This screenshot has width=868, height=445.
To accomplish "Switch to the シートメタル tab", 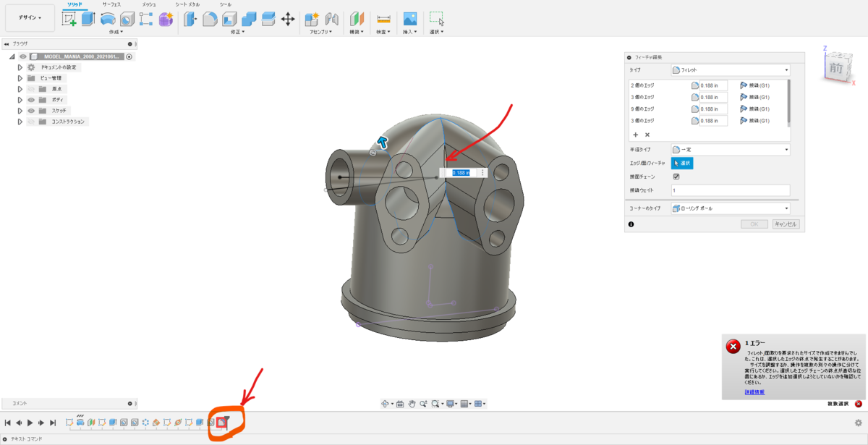I will pos(187,4).
